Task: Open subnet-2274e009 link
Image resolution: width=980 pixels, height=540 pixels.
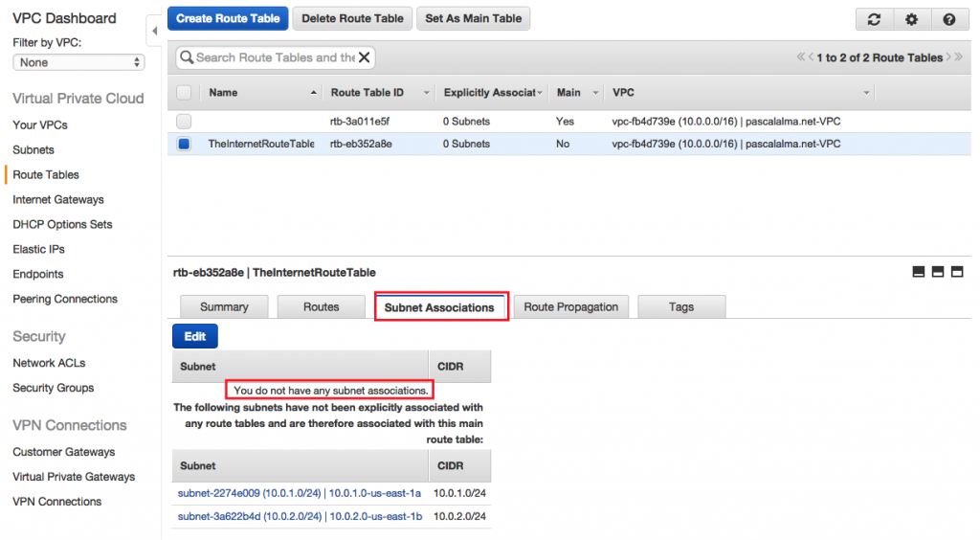Action: [x=248, y=492]
